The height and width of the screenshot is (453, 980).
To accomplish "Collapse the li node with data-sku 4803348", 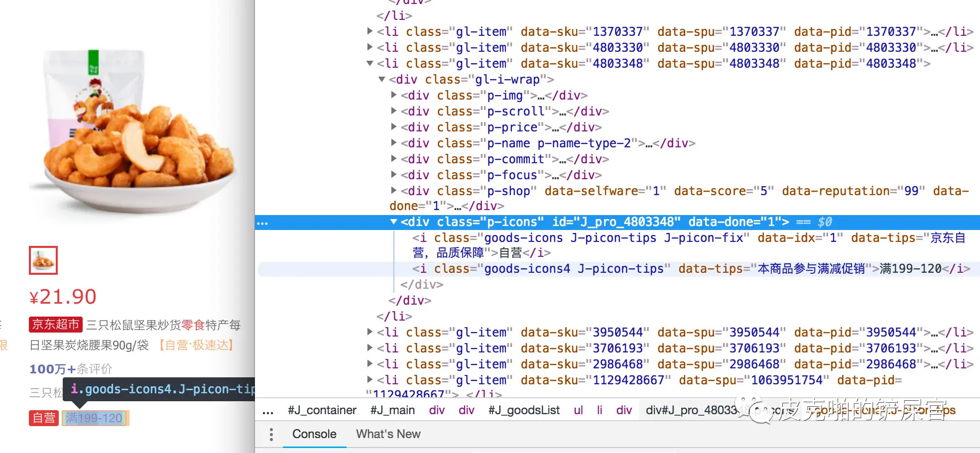I will point(370,63).
